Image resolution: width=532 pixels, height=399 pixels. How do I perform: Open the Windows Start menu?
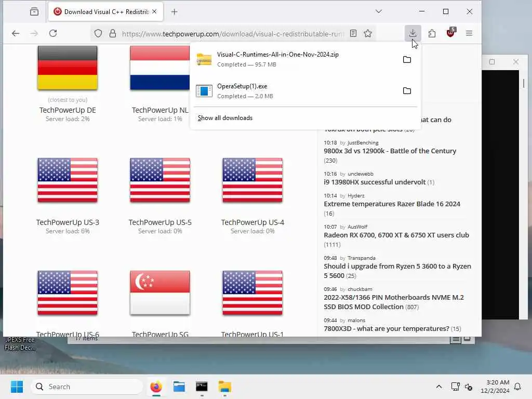(17, 387)
